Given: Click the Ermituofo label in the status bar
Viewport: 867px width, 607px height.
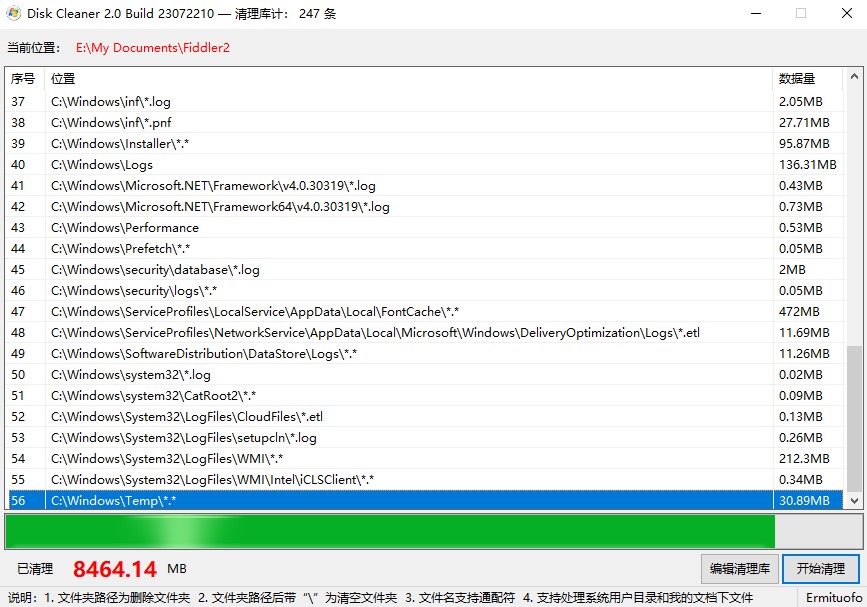Looking at the screenshot, I should [833, 597].
